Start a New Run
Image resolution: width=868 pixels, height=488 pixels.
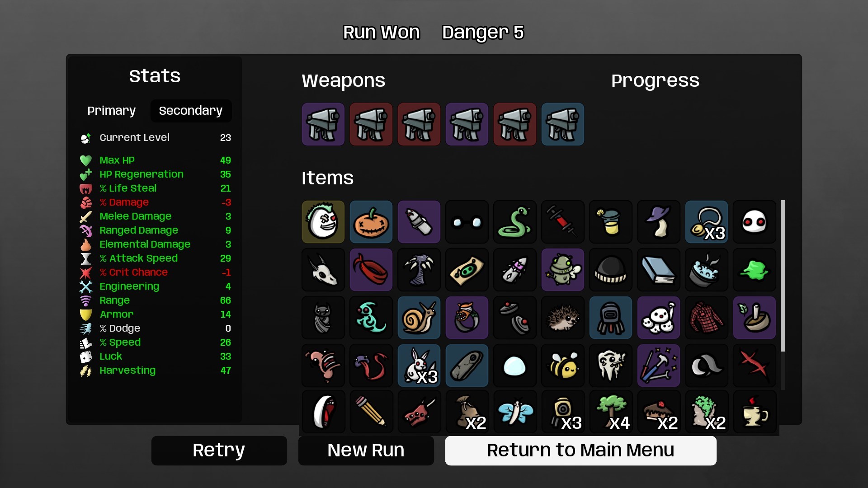click(366, 450)
